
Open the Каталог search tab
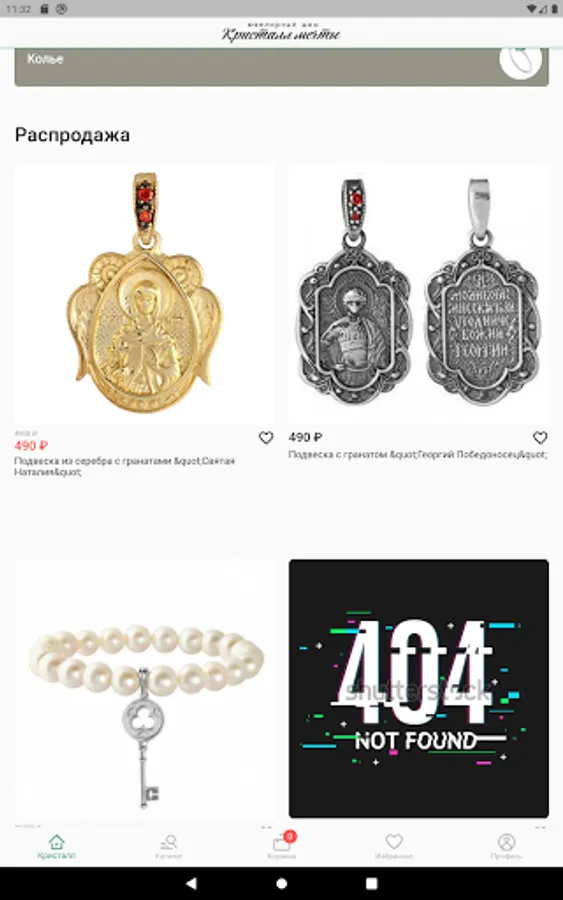[x=169, y=847]
